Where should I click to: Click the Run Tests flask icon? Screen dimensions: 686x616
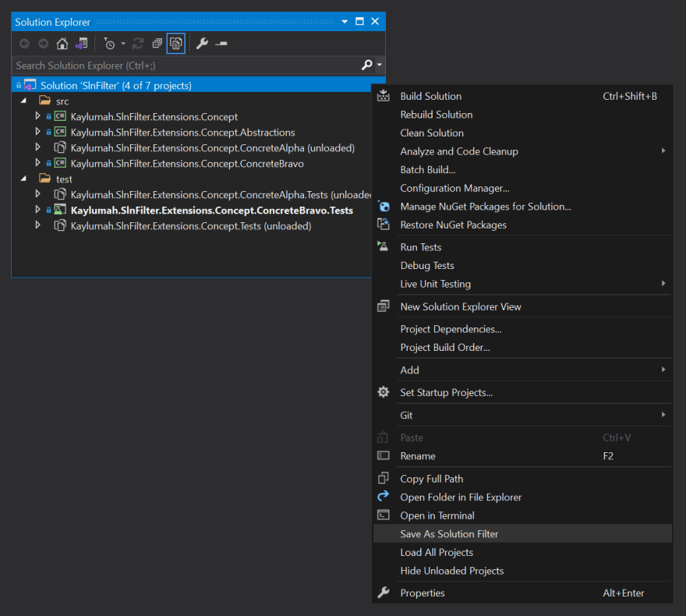coord(383,246)
